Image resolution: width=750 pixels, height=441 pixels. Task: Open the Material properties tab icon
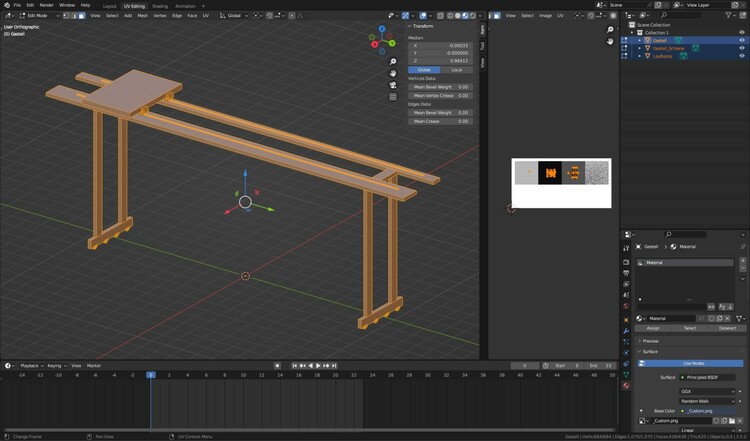(626, 385)
